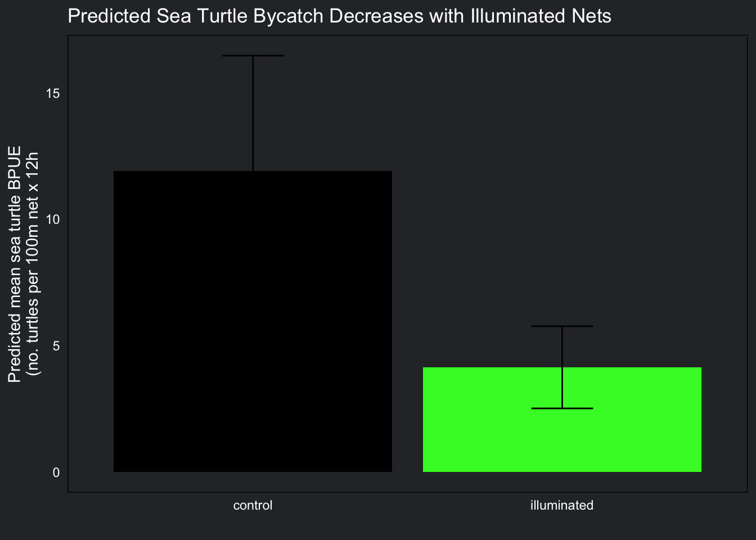756x540 pixels.
Task: Click illuminated error bar stem above green bar
Action: (x=562, y=346)
